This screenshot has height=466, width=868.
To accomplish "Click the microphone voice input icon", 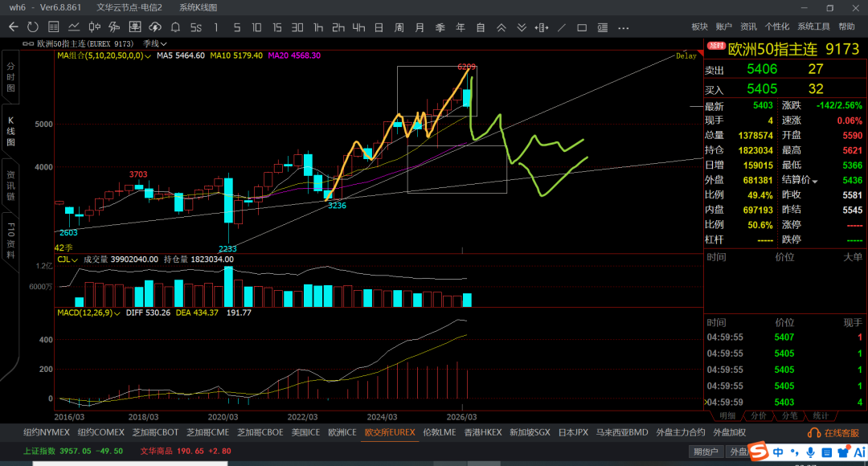I will pyautogui.click(x=810, y=452).
